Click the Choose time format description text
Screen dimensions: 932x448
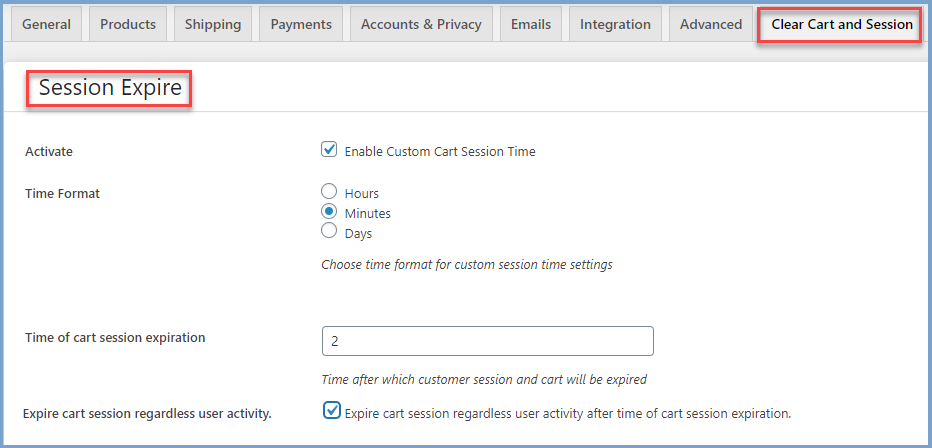click(466, 265)
